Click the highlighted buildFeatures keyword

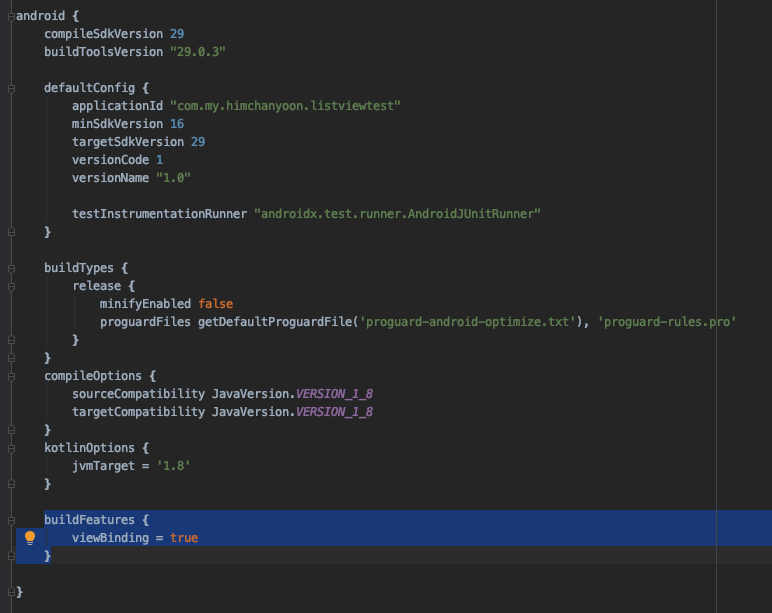(x=90, y=520)
